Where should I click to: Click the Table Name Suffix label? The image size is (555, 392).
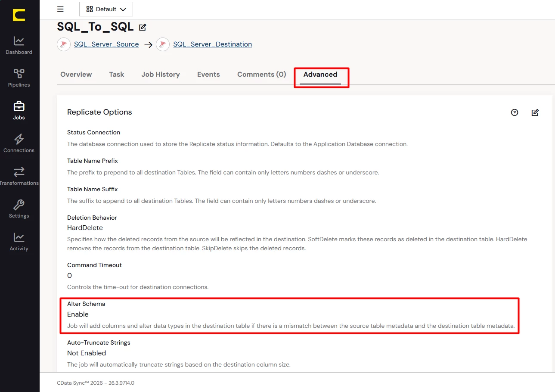coord(93,189)
